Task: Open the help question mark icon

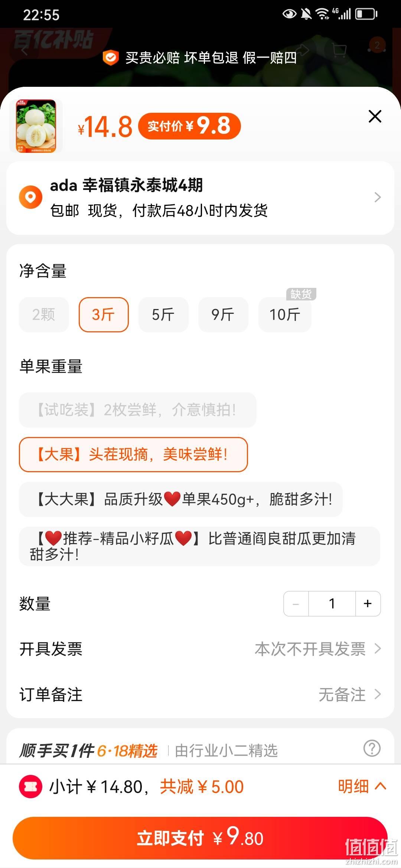Action: pyautogui.click(x=372, y=748)
